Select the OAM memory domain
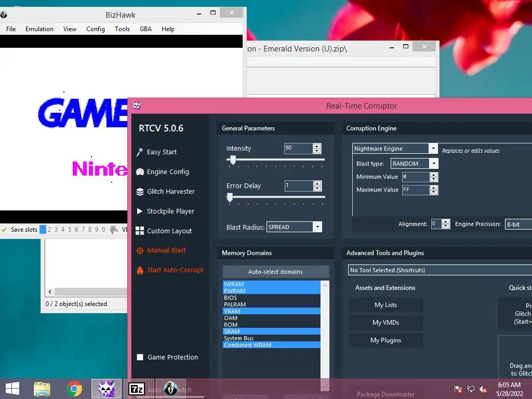The height and width of the screenshot is (399, 532). [271, 318]
